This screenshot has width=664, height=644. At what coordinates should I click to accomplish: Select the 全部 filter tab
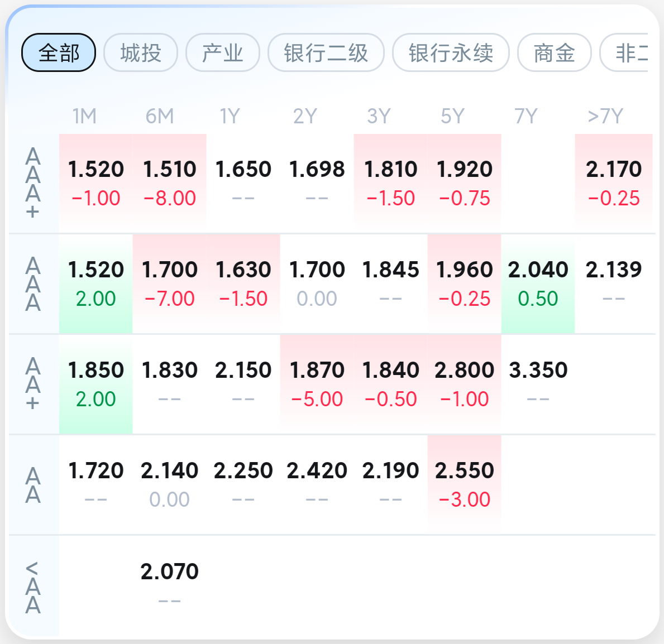coord(59,53)
